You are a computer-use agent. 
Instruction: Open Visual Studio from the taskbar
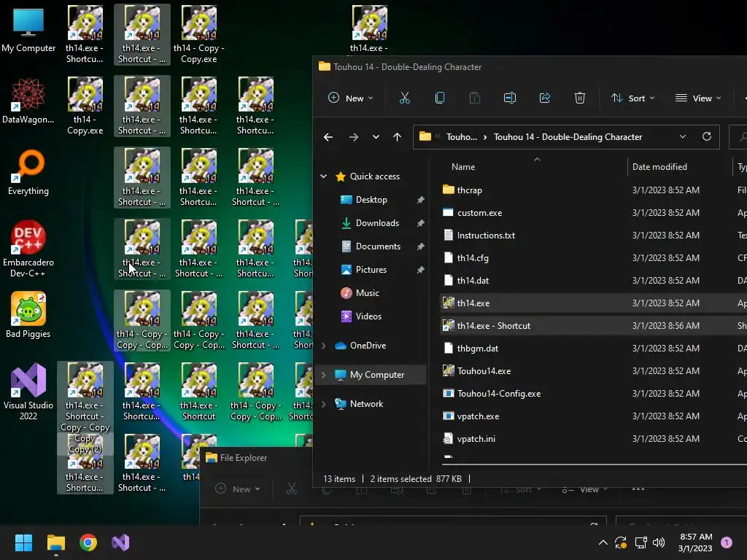[x=120, y=542]
